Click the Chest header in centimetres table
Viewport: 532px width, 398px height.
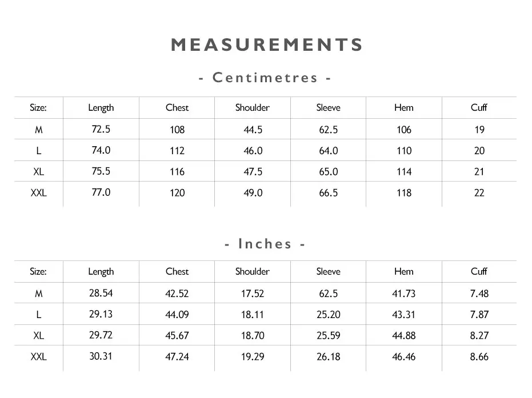pos(177,107)
